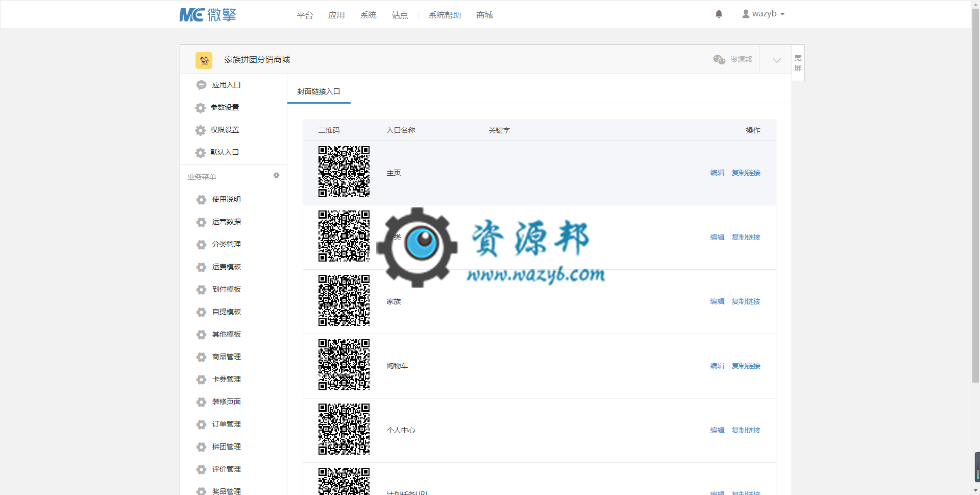
Task: Click the 商品管理 gear icon
Action: (202, 357)
